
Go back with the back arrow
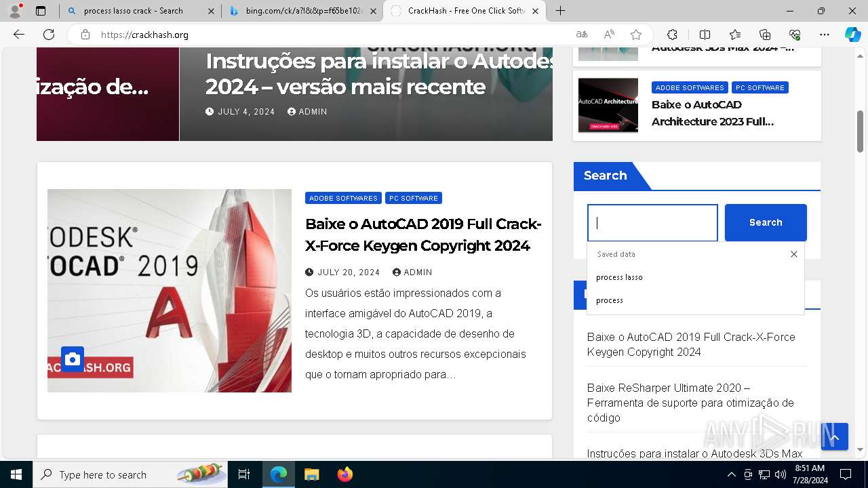[x=19, y=35]
